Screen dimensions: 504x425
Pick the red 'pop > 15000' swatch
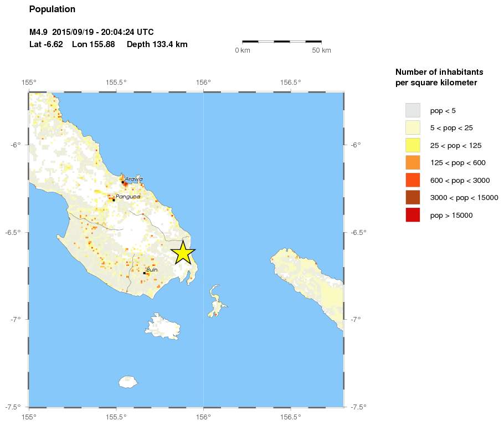click(x=413, y=215)
